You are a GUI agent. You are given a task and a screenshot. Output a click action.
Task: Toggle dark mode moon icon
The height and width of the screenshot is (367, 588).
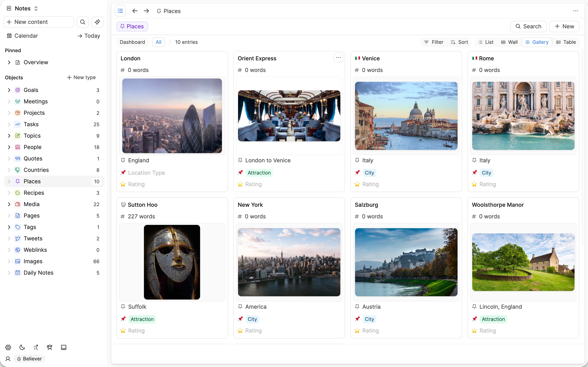(22, 347)
